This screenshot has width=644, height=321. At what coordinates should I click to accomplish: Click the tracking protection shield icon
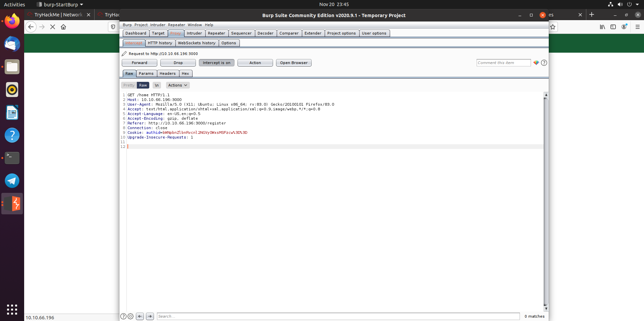pyautogui.click(x=113, y=27)
